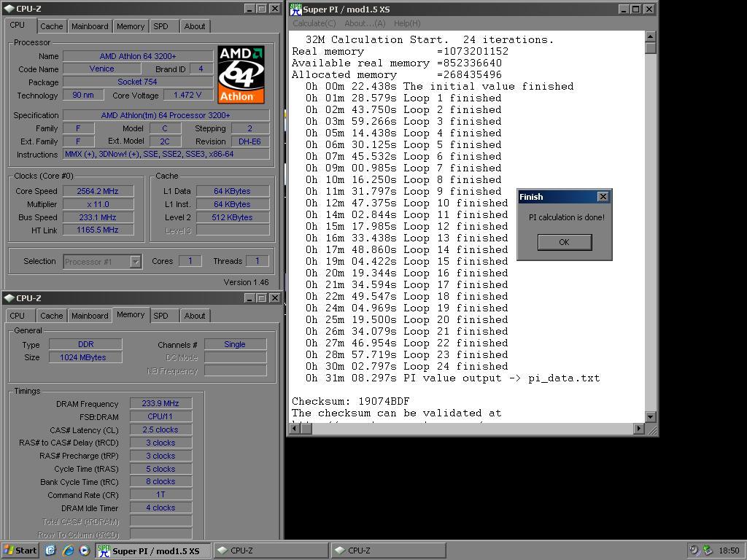Close the upper CPU-Z window
Viewport: 747px width, 560px height.
click(275, 9)
